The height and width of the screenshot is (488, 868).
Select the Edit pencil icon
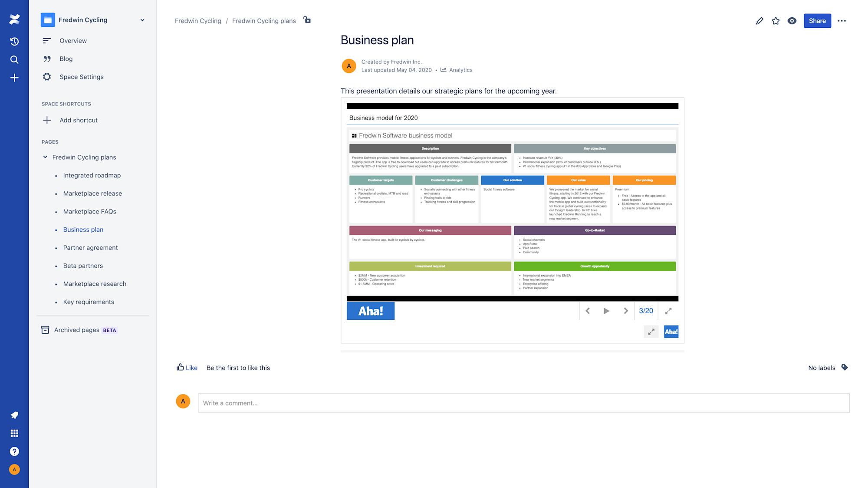(759, 20)
